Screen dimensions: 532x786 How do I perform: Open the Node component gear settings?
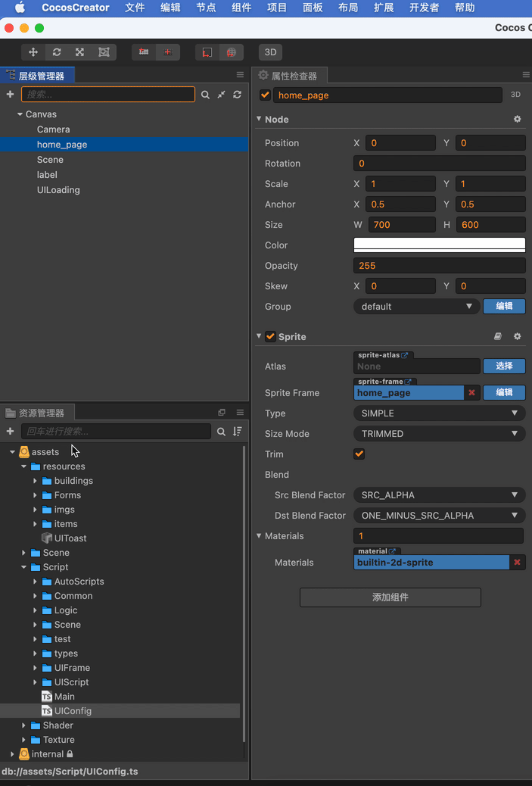click(x=518, y=120)
